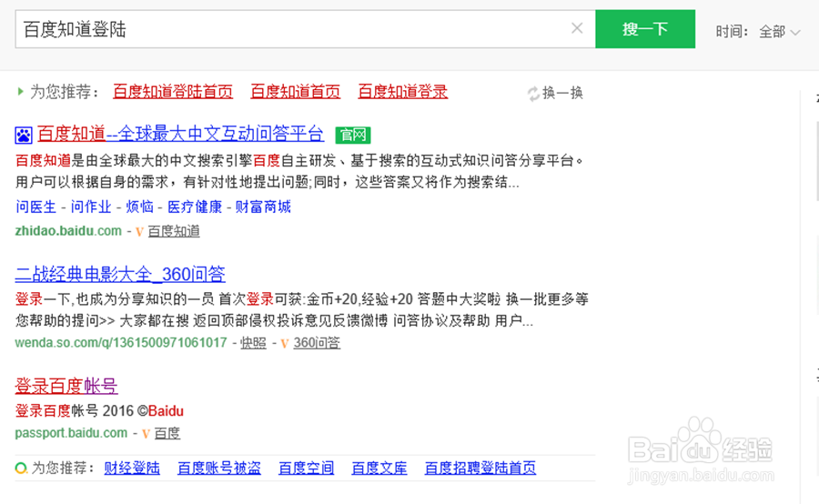Click the V icon beside 百度知道 source
The image size is (819, 504).
[139, 231]
